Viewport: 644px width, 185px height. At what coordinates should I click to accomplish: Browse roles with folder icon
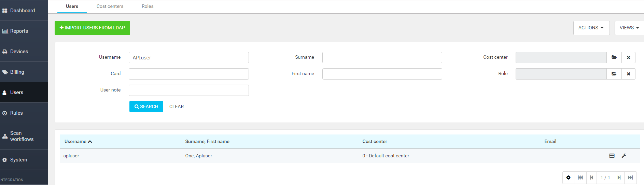coord(614,74)
